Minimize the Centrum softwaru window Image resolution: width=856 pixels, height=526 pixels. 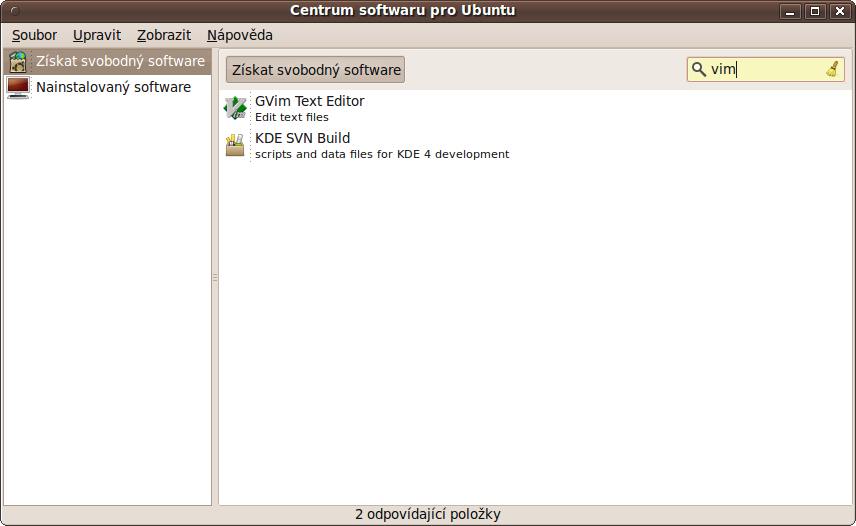click(x=792, y=11)
